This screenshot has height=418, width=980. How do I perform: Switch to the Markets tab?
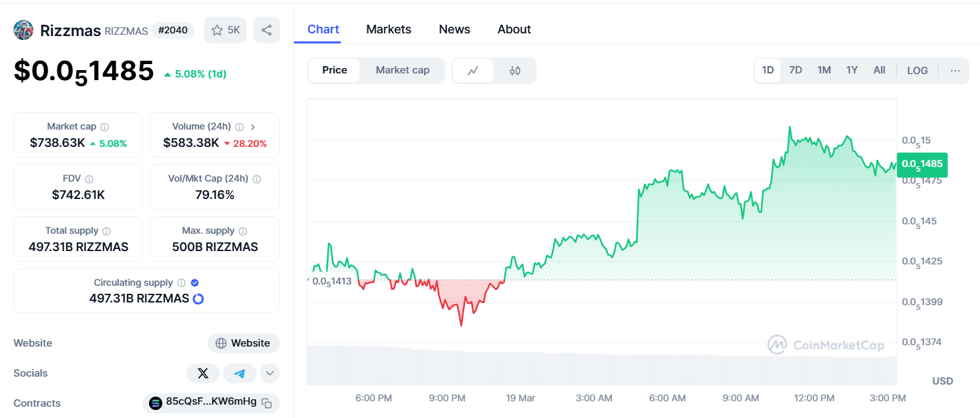(389, 29)
